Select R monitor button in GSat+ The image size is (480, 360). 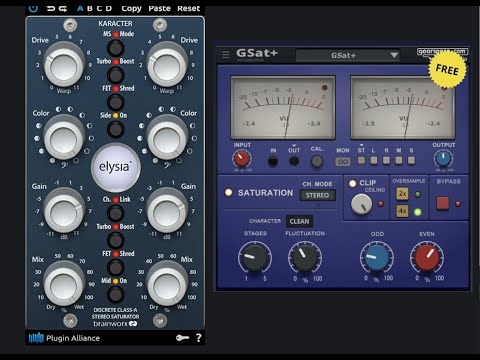[x=386, y=160]
